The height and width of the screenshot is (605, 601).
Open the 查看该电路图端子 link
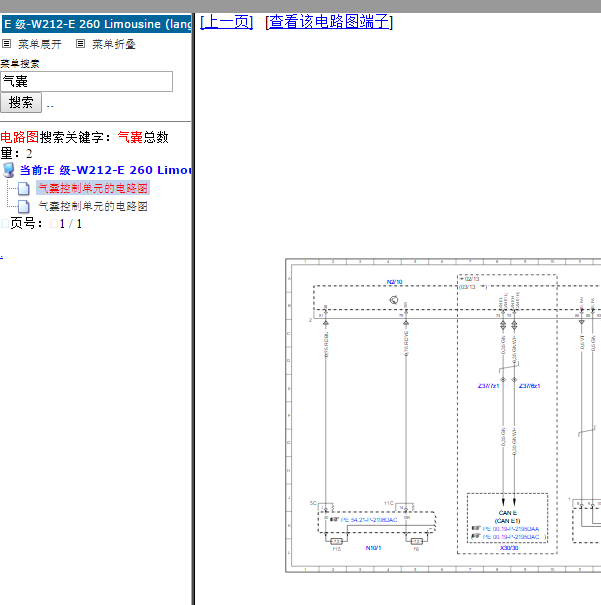329,22
